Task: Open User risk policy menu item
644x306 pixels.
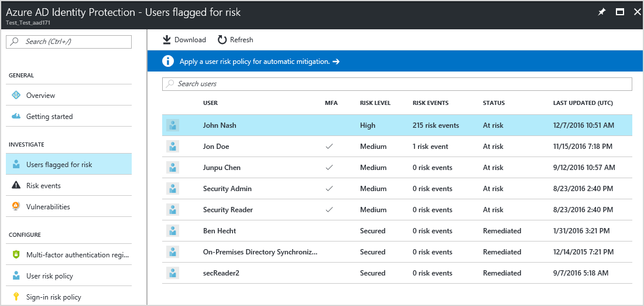Action: pyautogui.click(x=50, y=276)
